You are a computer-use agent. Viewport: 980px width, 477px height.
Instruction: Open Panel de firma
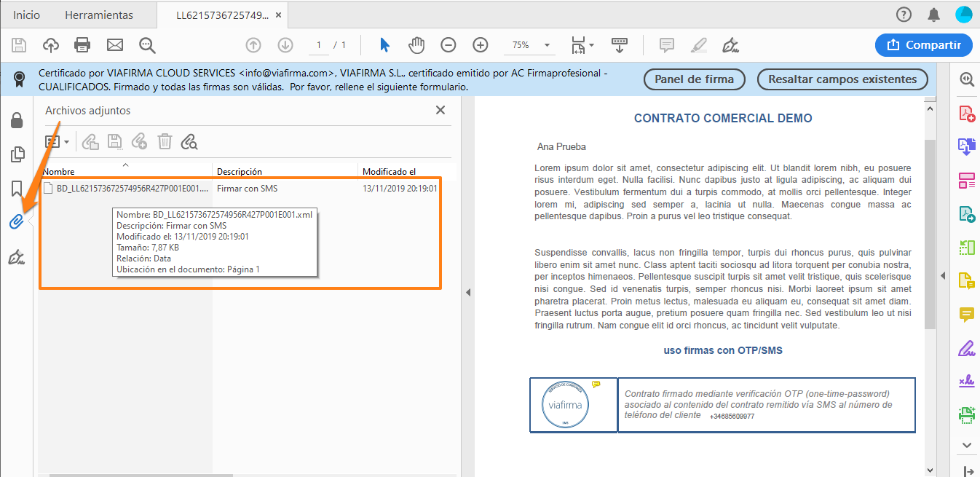coord(695,79)
